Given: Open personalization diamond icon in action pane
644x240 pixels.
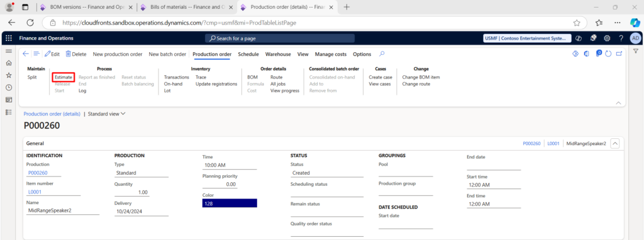Looking at the screenshot, I should coord(575,54).
